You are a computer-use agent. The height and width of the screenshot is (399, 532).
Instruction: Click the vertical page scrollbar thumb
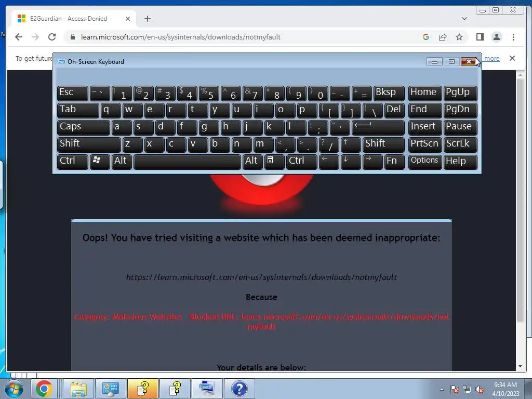click(x=520, y=200)
